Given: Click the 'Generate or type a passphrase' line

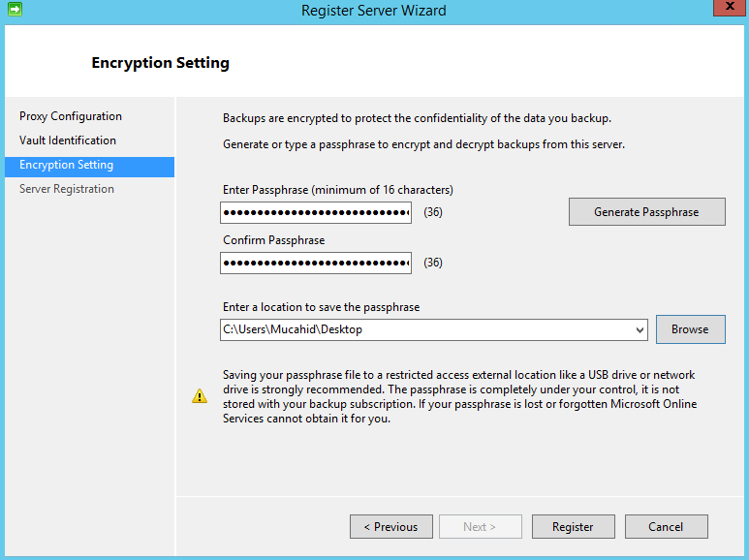Looking at the screenshot, I should click(423, 144).
